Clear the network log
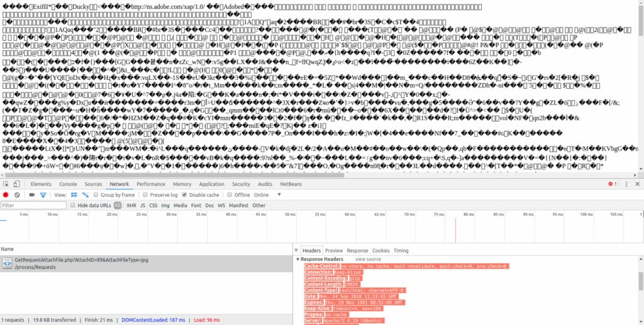 (x=17, y=195)
